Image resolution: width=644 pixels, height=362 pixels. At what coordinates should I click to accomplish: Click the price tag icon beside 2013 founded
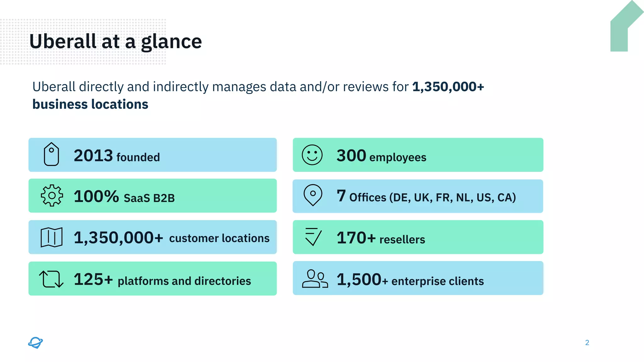pyautogui.click(x=51, y=154)
